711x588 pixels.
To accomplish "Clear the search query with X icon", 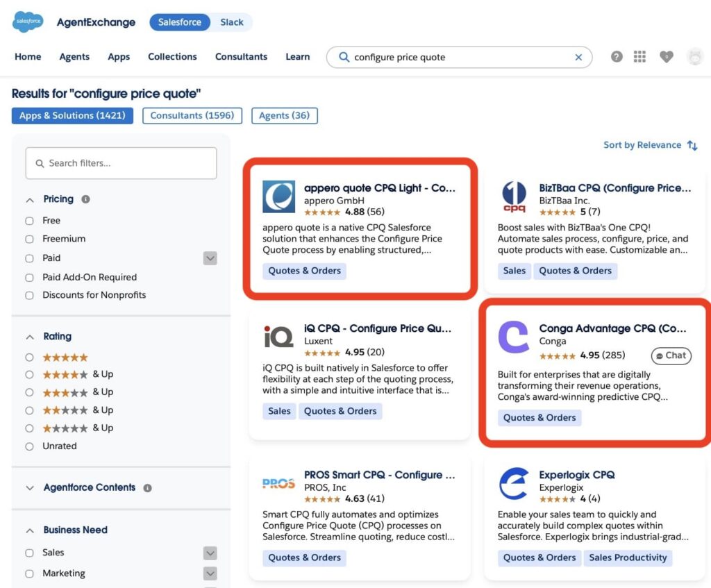I will coord(578,57).
